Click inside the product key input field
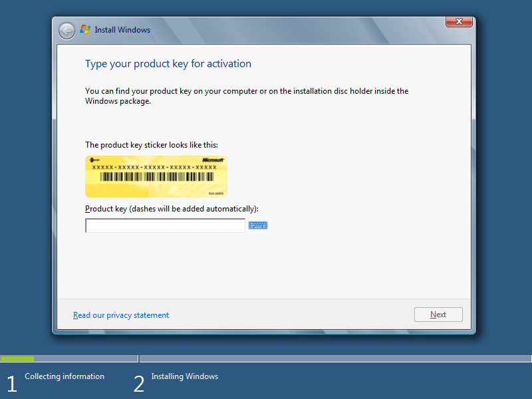This screenshot has width=532, height=399. coord(165,225)
